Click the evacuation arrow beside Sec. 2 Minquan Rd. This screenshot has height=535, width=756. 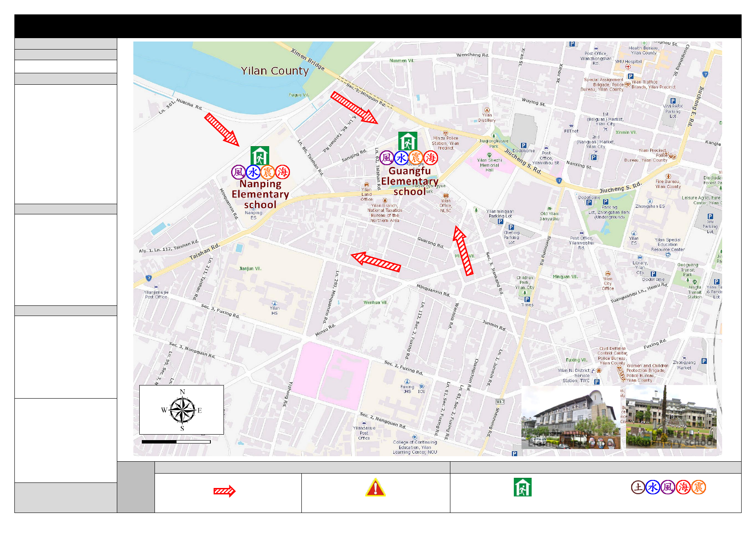(354, 108)
